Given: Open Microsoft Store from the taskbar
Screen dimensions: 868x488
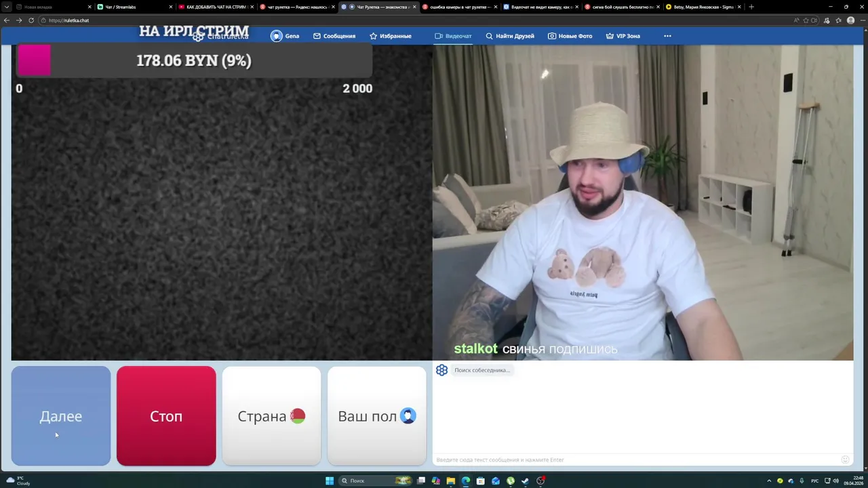Looking at the screenshot, I should pos(481,481).
